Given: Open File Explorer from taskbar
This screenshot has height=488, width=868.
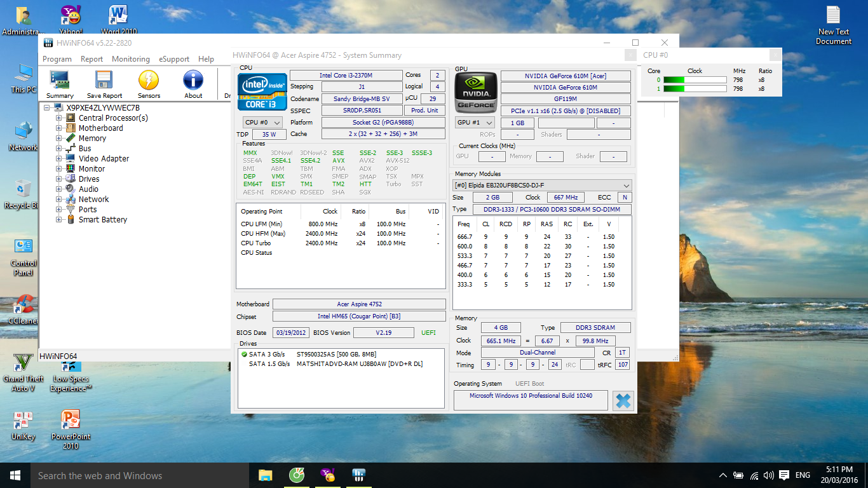Looking at the screenshot, I should [265, 475].
